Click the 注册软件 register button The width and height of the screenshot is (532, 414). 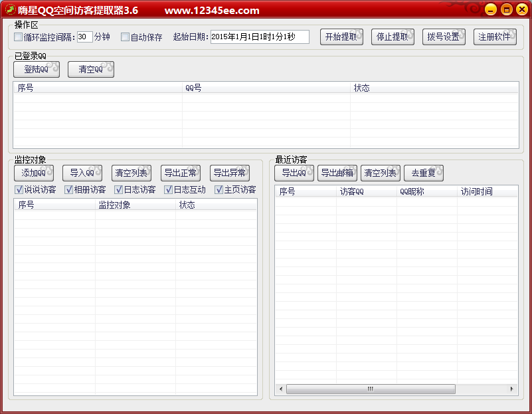[495, 37]
